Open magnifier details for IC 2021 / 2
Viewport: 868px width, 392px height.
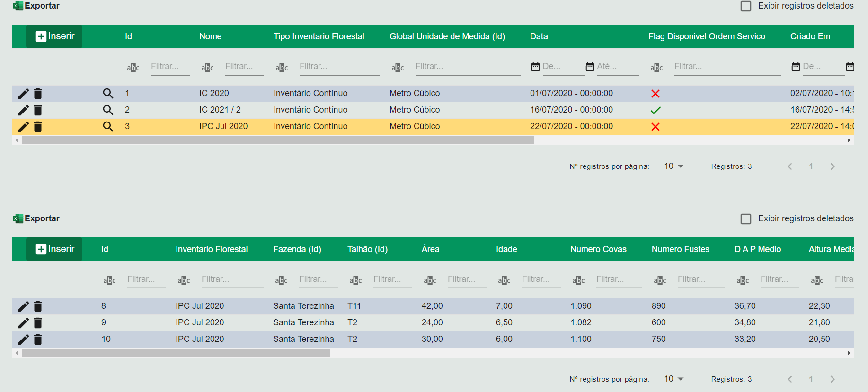click(108, 110)
